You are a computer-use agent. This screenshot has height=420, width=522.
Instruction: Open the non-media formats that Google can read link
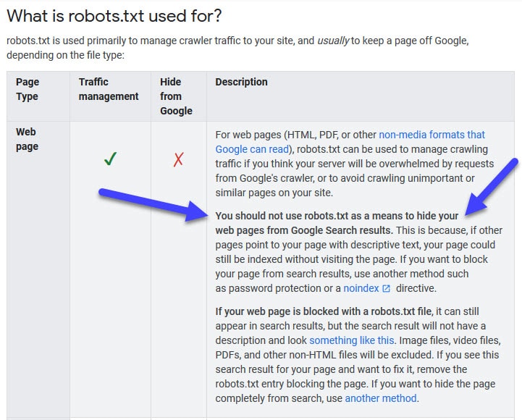350,142
